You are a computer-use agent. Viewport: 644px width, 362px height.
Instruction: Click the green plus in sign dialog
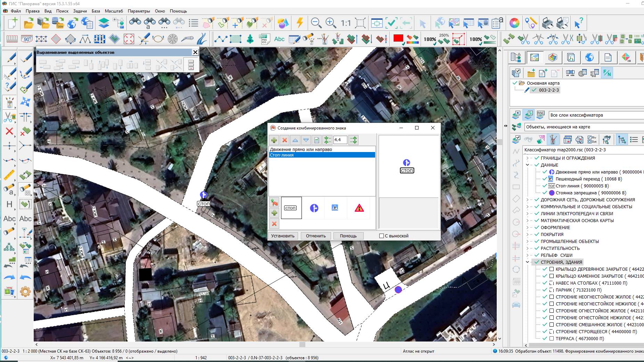point(274,140)
